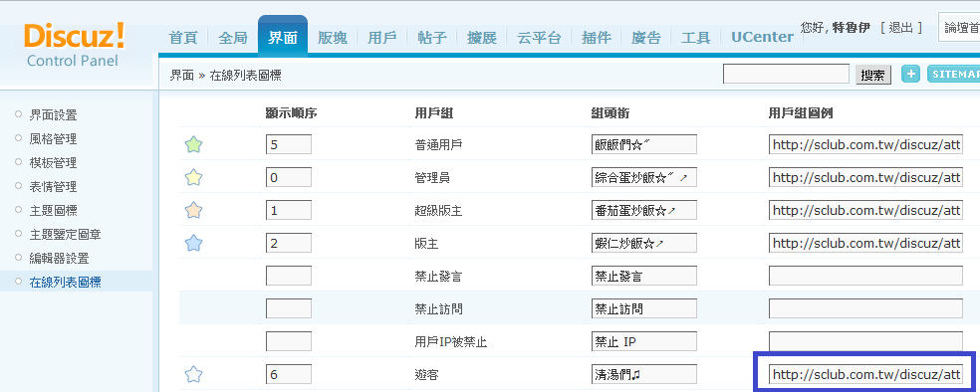This screenshot has width=980, height=392.
Task: Open 風格管理 in the sidebar
Action: coord(53,138)
